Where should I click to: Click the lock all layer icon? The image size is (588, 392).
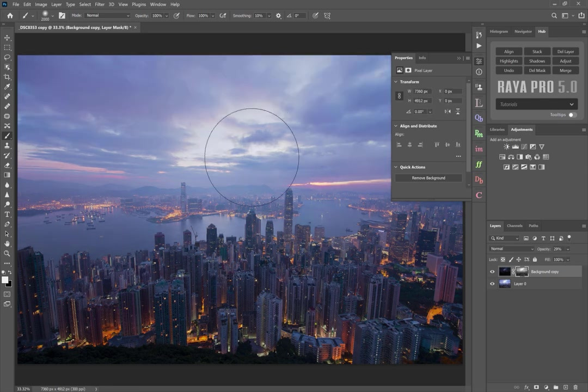pos(535,260)
